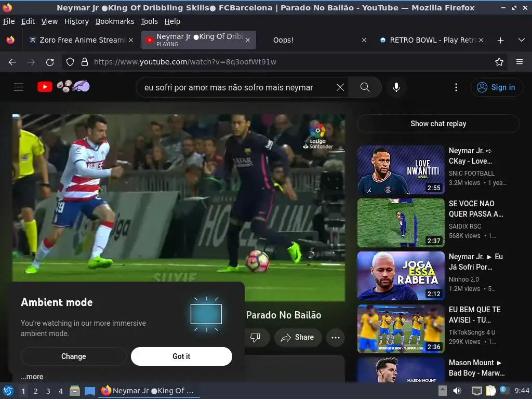Dislike the video with thumbs down

coord(255,337)
